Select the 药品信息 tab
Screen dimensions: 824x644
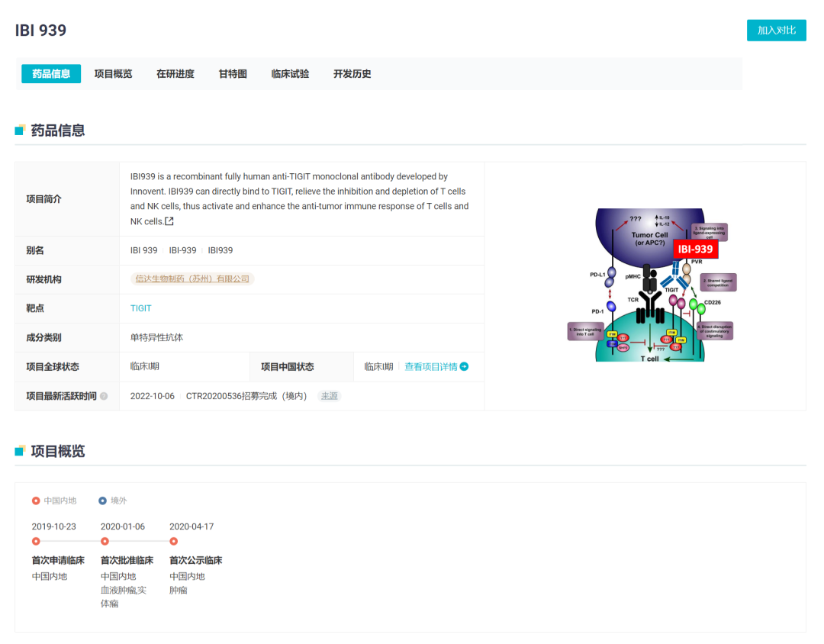(51, 73)
